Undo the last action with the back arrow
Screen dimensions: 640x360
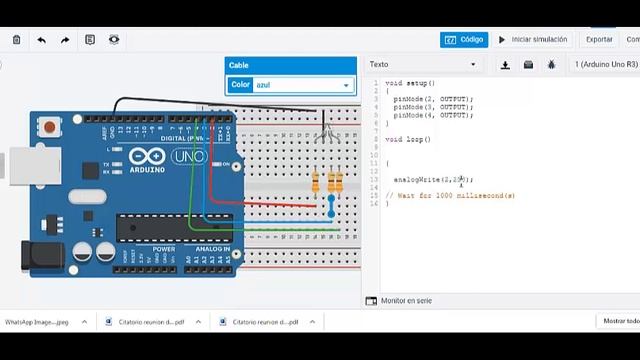point(42,40)
